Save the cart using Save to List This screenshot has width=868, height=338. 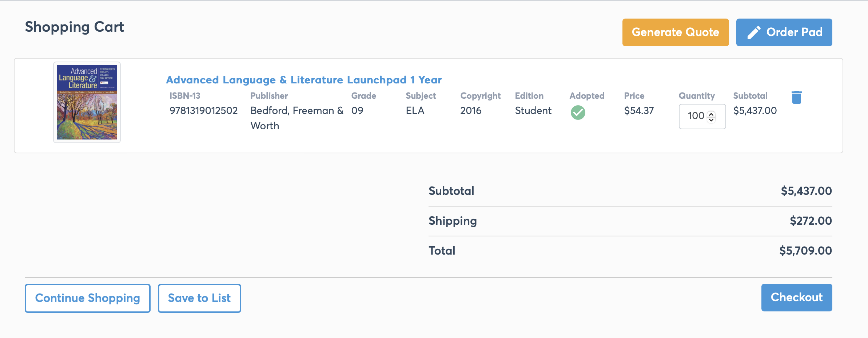pos(199,298)
